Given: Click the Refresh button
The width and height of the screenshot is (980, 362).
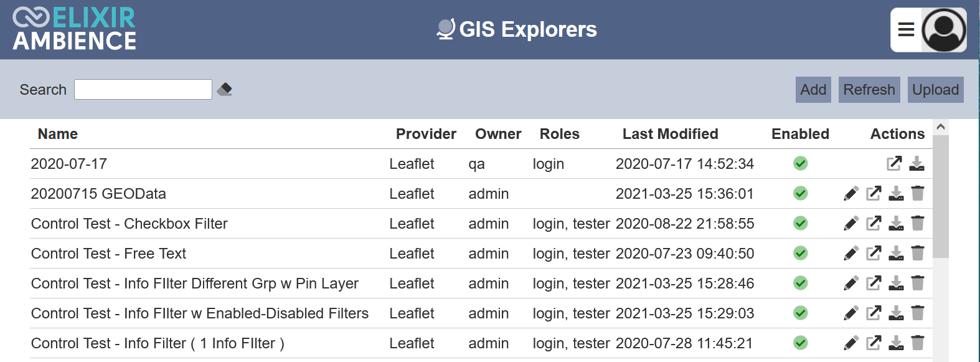Looking at the screenshot, I should 869,90.
